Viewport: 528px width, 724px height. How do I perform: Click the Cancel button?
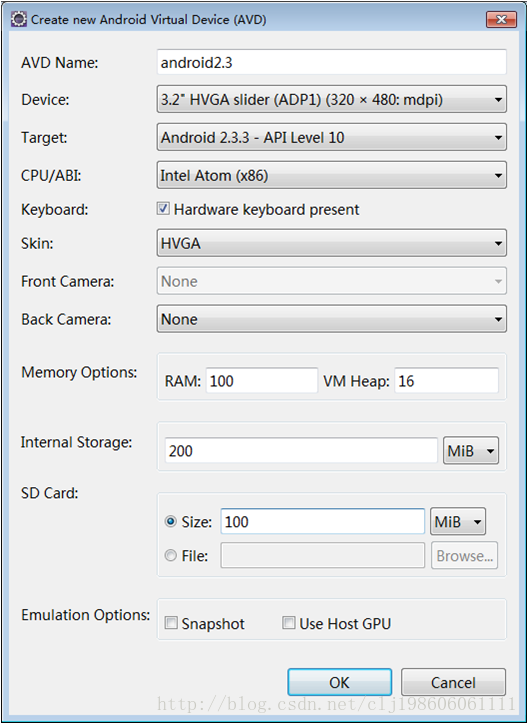[x=453, y=682]
